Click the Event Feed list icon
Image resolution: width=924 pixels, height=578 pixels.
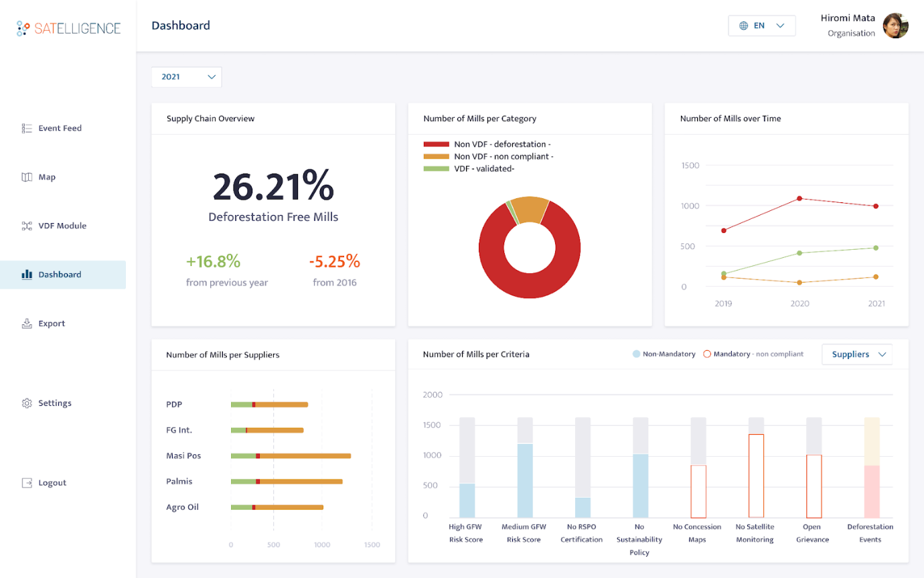point(27,128)
